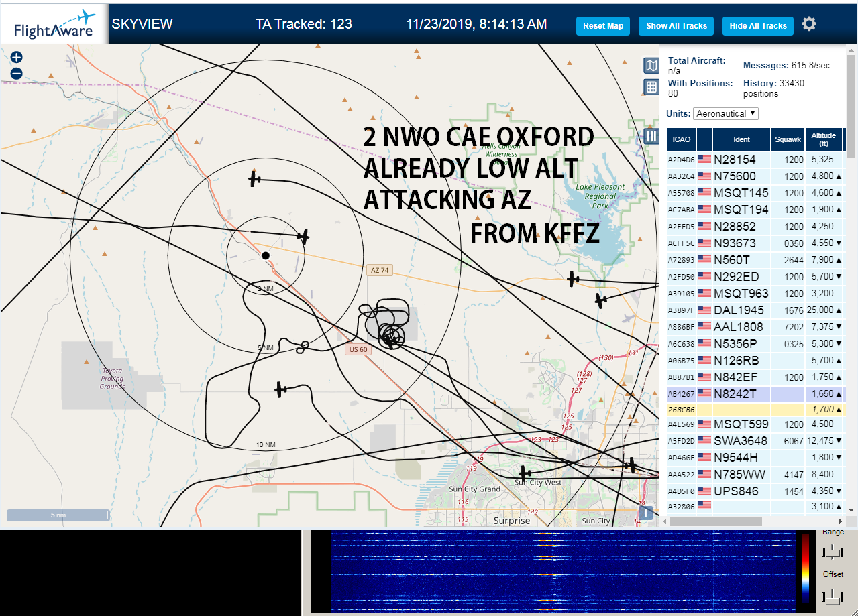Click the waterfall spectrum display
The width and height of the screenshot is (858, 616).
pyautogui.click(x=561, y=571)
